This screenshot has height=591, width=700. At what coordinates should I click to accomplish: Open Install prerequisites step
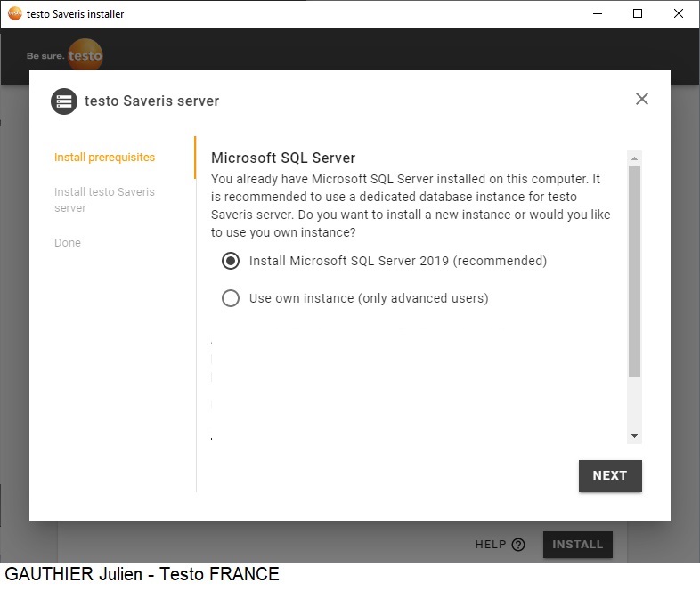104,158
